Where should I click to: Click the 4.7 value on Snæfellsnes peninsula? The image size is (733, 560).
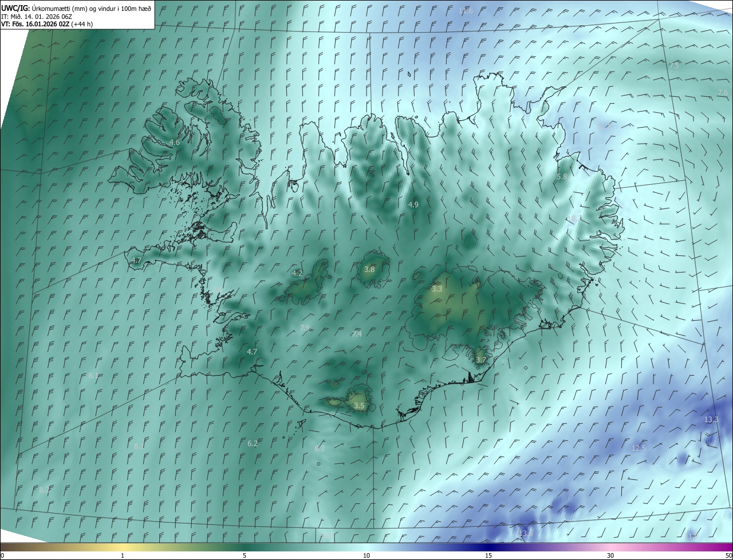click(136, 260)
